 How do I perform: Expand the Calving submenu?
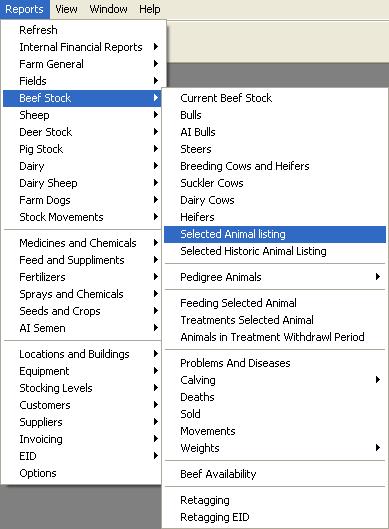click(275, 380)
